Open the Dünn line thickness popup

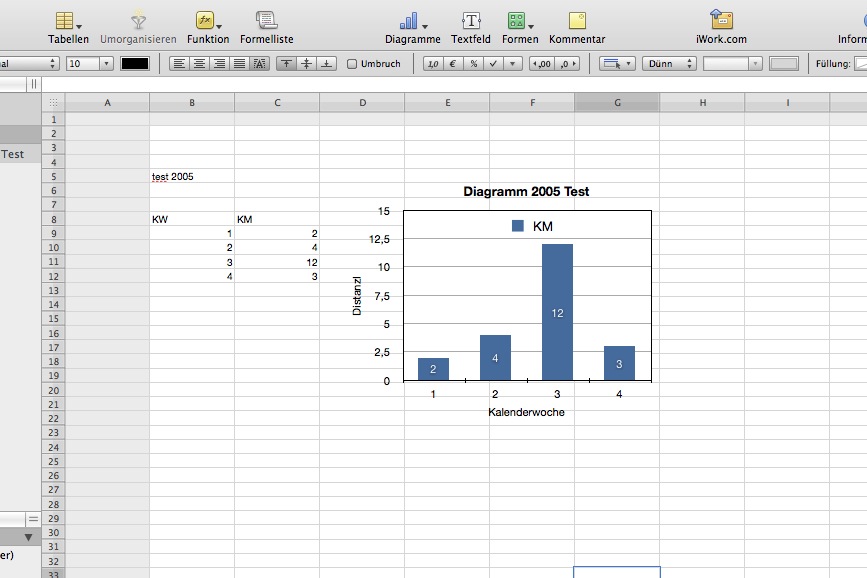pyautogui.click(x=669, y=64)
